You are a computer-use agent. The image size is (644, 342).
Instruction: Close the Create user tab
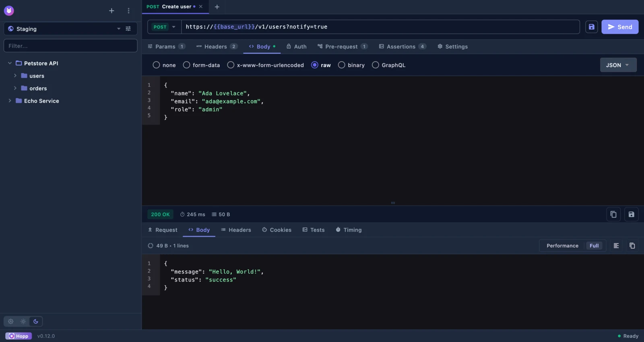tap(200, 6)
